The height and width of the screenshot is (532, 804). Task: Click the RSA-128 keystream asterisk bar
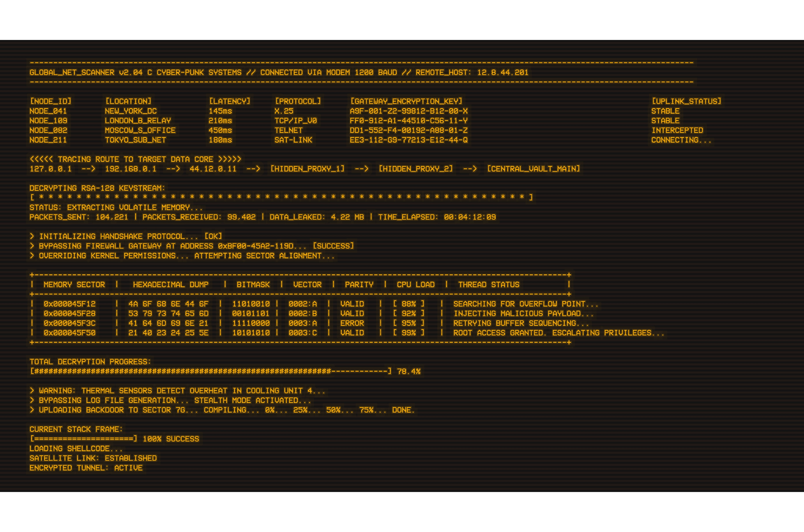click(x=281, y=197)
